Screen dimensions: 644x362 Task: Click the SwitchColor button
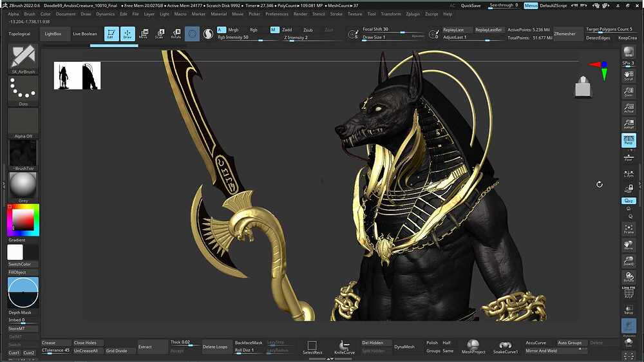23,264
